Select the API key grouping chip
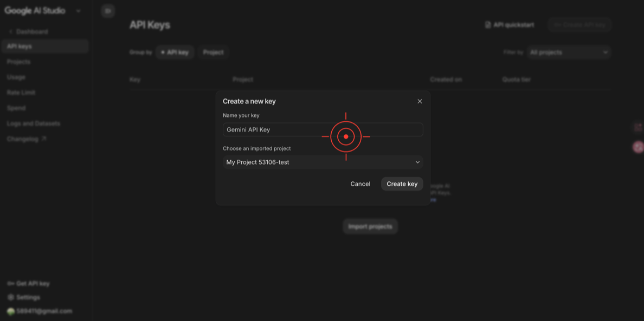The width and height of the screenshot is (644, 321). point(175,52)
